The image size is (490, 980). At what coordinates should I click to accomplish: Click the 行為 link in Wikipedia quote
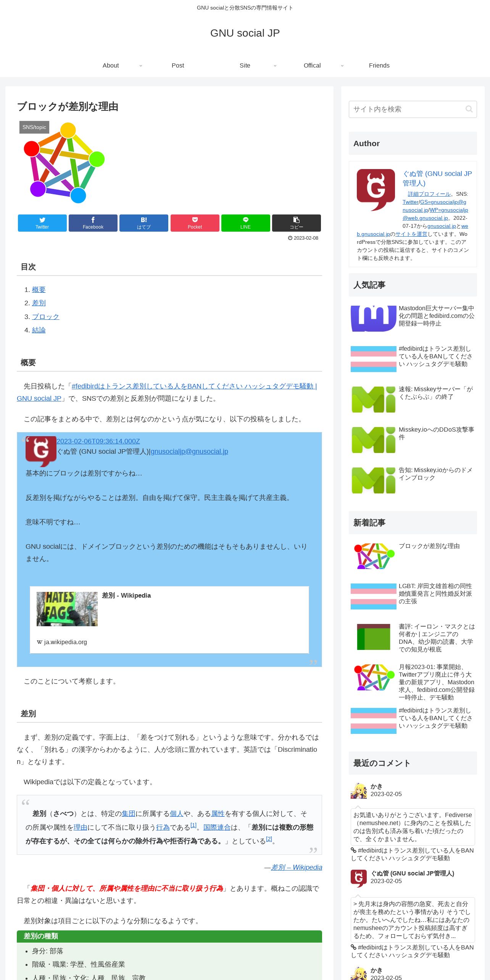coord(163,827)
